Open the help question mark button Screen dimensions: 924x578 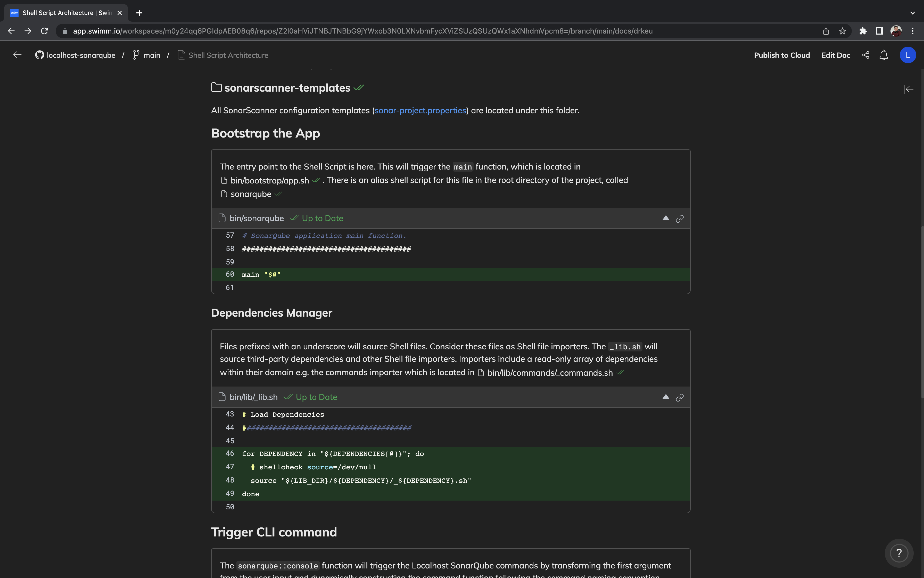tap(899, 553)
